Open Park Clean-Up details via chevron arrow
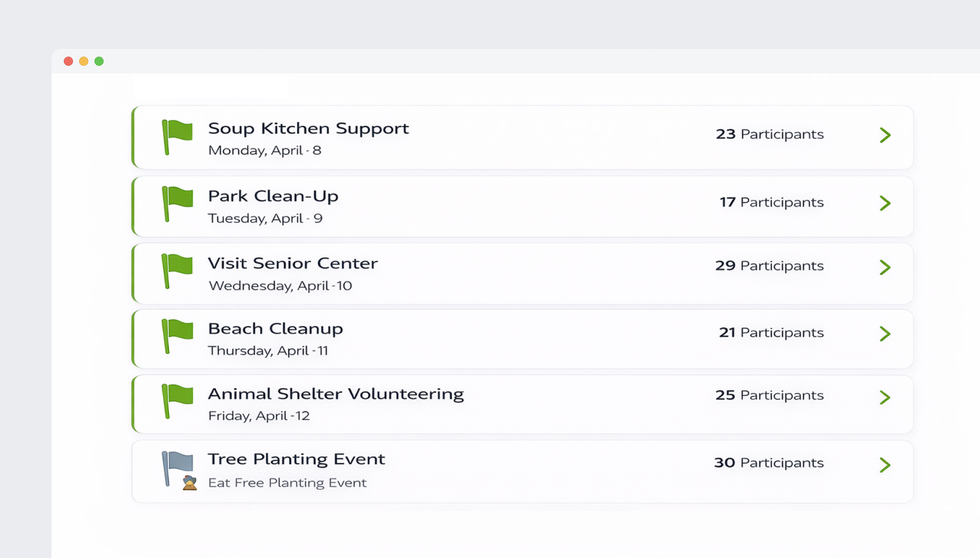Screen dimensions: 980x558 point(885,203)
